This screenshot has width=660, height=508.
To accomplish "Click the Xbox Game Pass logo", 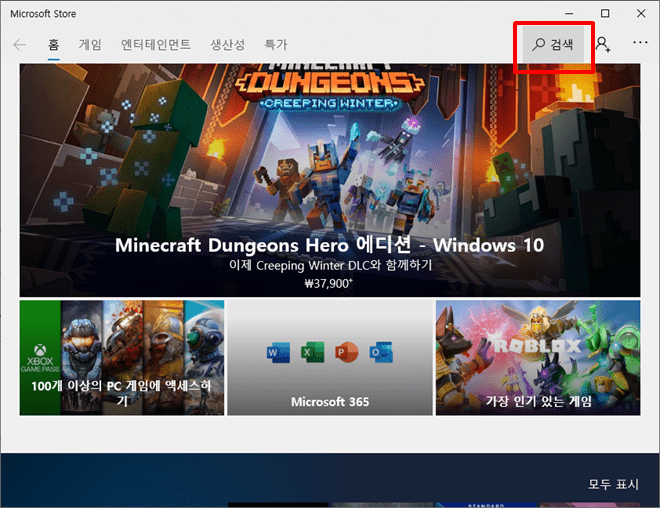I will 40,358.
